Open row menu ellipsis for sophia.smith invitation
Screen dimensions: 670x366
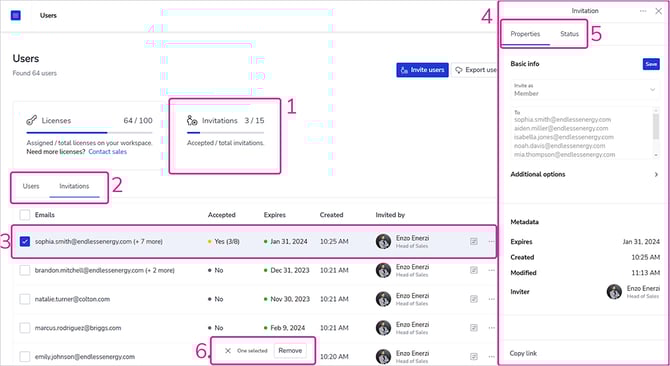click(491, 242)
